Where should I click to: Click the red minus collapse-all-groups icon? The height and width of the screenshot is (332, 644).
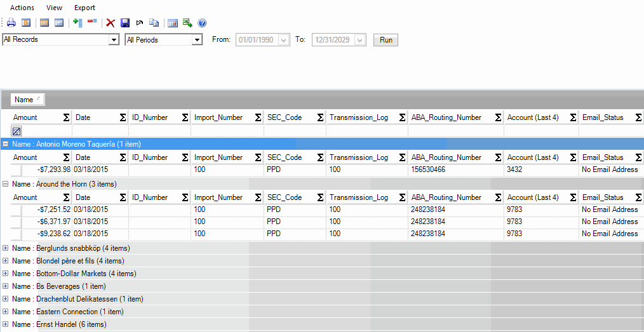(x=92, y=23)
